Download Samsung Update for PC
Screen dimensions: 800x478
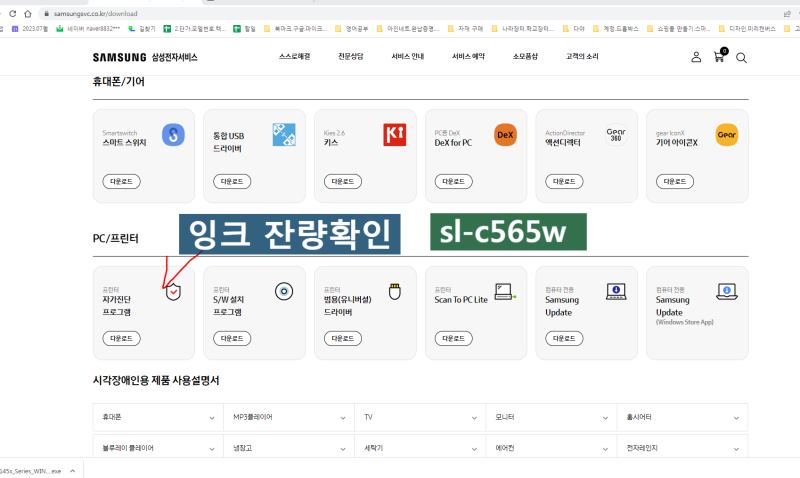click(564, 338)
